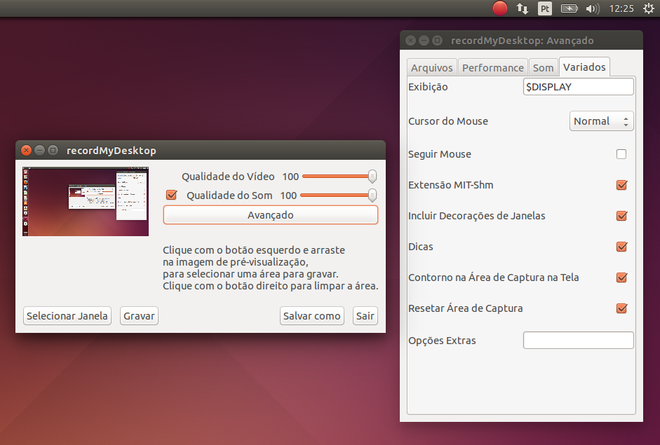Click the Opções Extras input field

pos(578,340)
